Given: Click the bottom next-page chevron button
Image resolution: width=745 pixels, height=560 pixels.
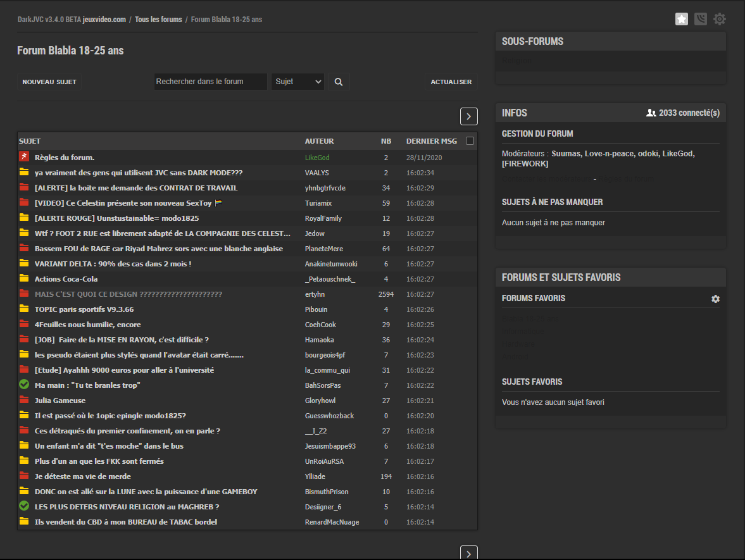Looking at the screenshot, I should [468, 553].
